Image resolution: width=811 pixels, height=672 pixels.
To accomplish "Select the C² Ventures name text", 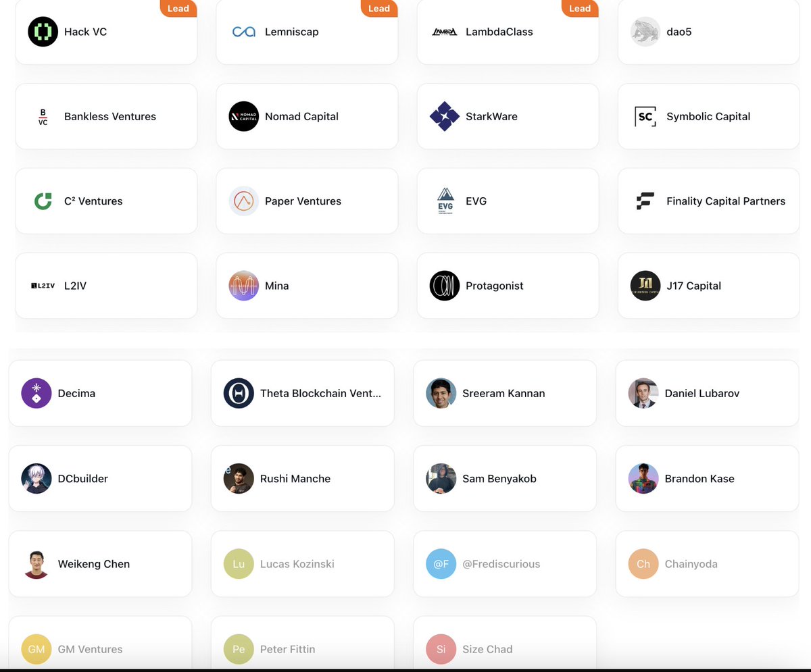I will click(x=93, y=201).
